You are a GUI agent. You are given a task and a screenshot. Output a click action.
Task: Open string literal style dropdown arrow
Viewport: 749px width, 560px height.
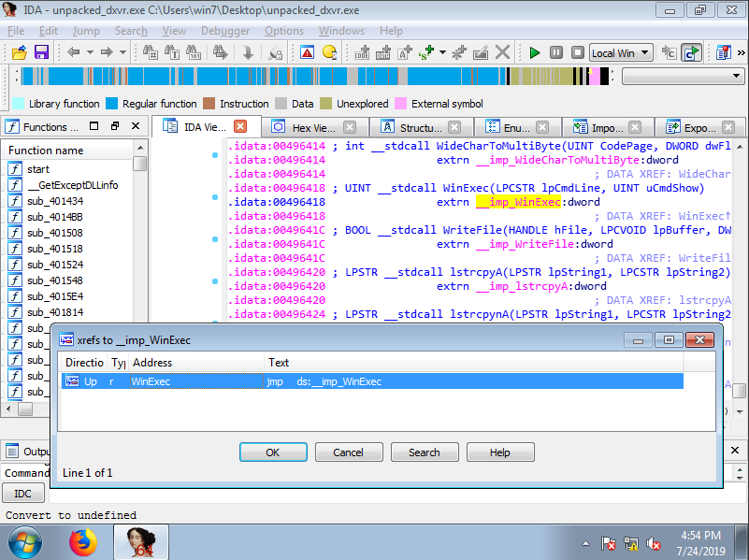pyautogui.click(x=442, y=52)
